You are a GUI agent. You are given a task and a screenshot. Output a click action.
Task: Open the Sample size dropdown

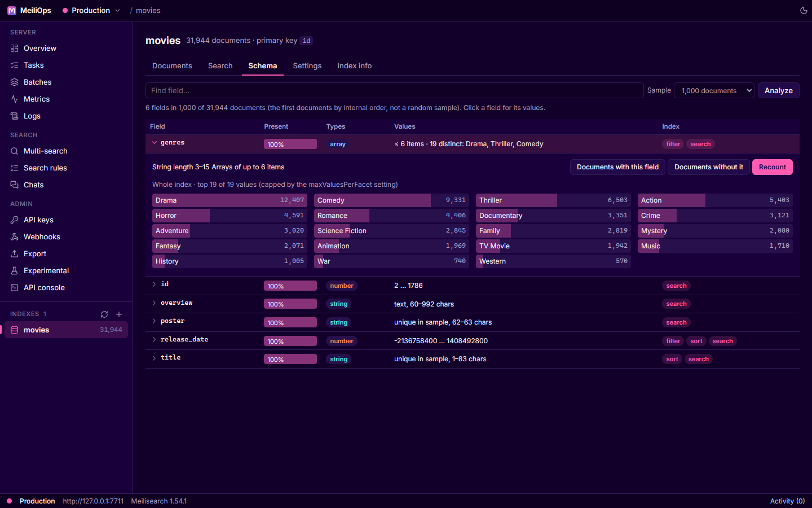coord(714,90)
